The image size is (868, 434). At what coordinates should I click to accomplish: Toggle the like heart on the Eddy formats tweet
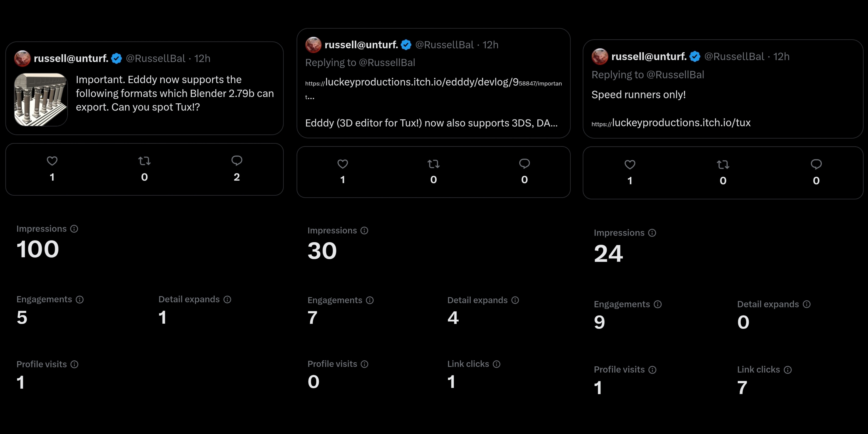click(52, 161)
